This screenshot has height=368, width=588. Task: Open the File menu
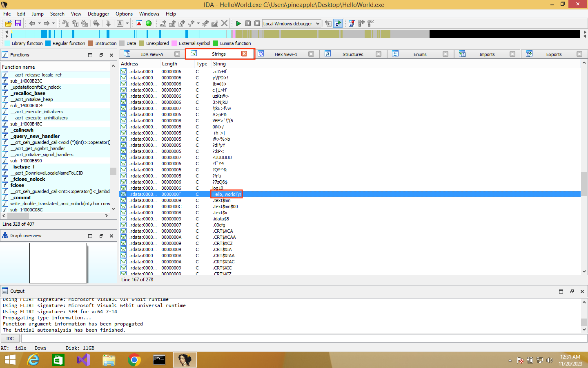(7, 14)
